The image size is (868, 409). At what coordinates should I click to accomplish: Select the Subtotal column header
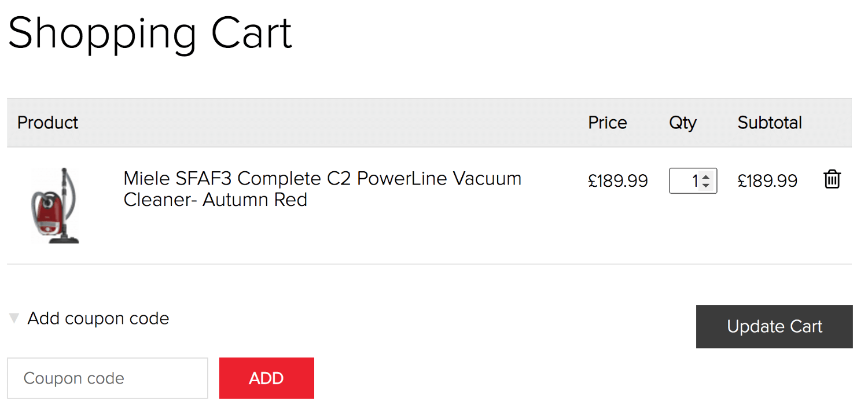click(770, 123)
